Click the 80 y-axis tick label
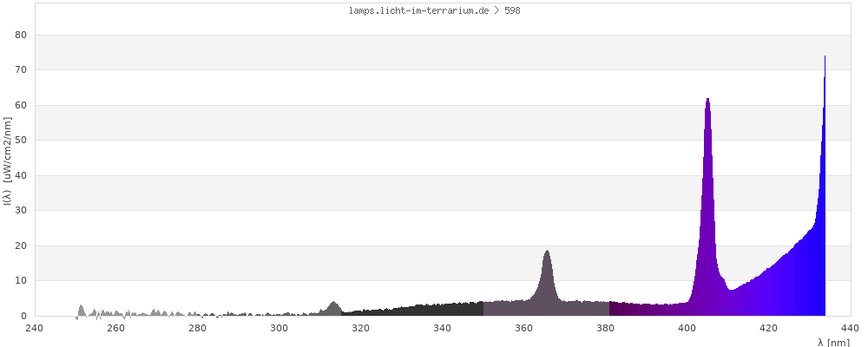The height and width of the screenshot is (347, 868). tap(22, 35)
